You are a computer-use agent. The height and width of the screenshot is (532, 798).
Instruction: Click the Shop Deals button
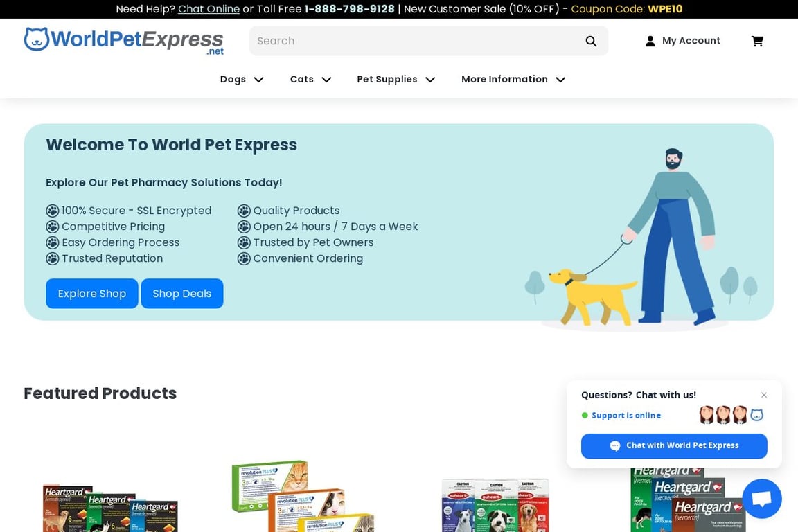181,293
